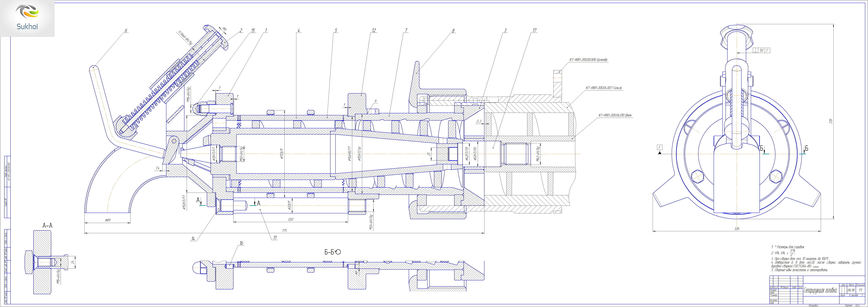Click part callout number '7'
The height and width of the screenshot is (307, 868).
click(406, 31)
